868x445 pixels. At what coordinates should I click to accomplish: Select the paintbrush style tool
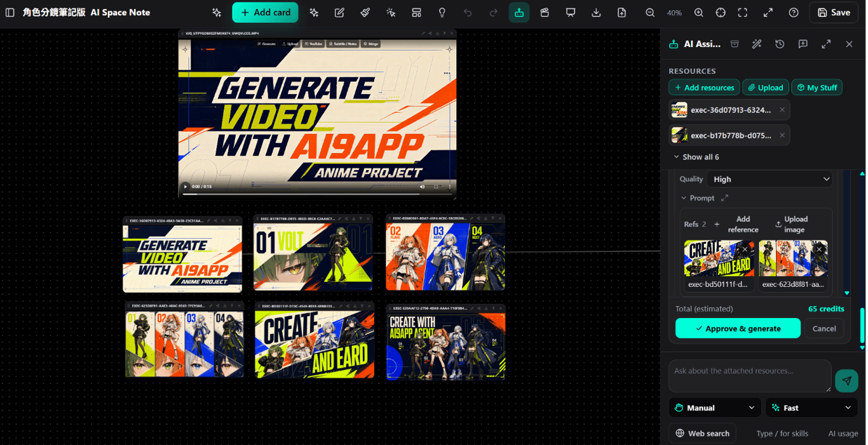click(365, 13)
